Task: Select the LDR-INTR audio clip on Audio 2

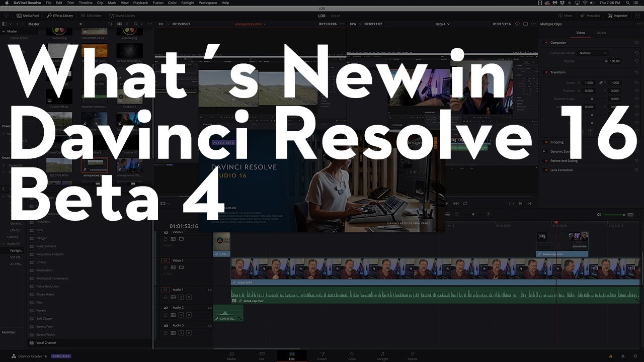Action: tap(228, 313)
